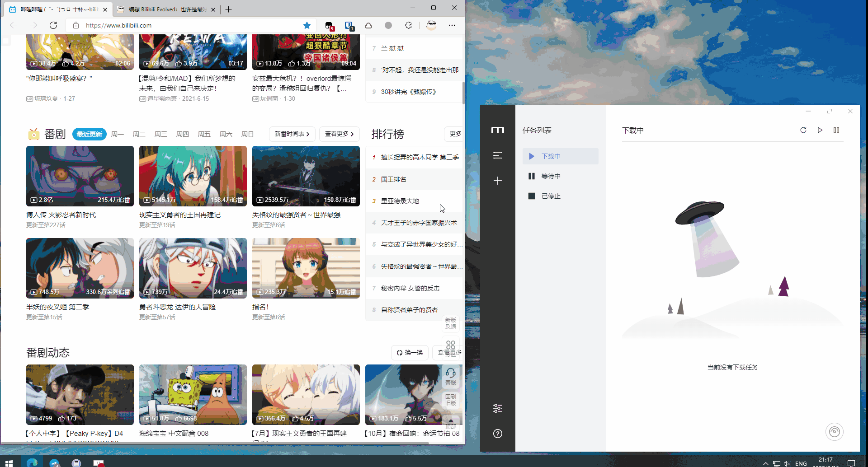Open the 新番时间表 schedule link
This screenshot has width=868, height=467.
(292, 134)
